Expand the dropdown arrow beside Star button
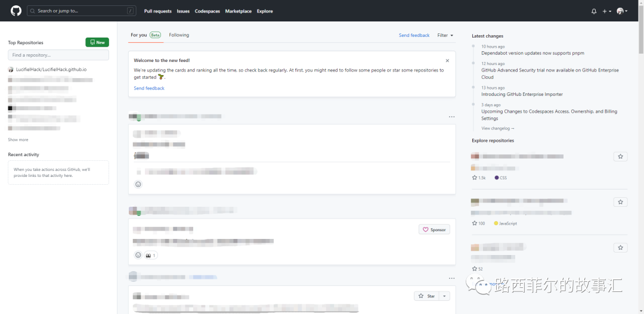This screenshot has height=314, width=644. (x=445, y=296)
